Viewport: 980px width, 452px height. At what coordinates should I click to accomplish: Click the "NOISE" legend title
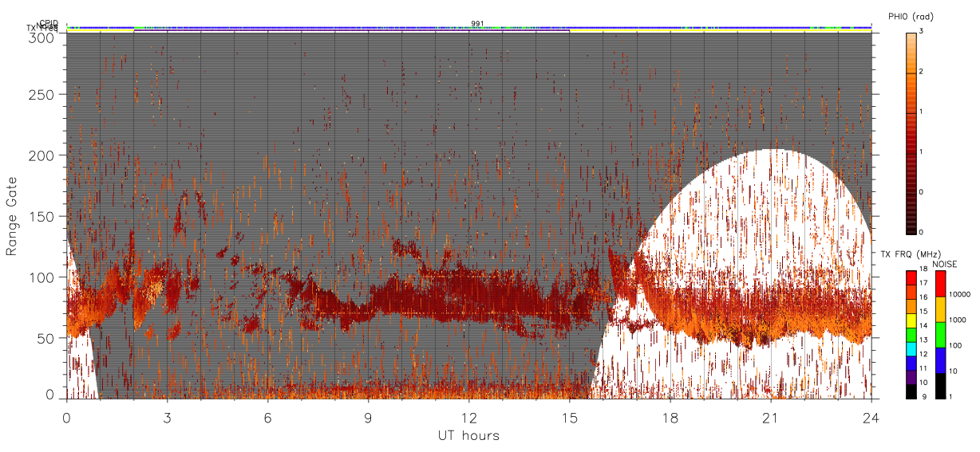945,264
